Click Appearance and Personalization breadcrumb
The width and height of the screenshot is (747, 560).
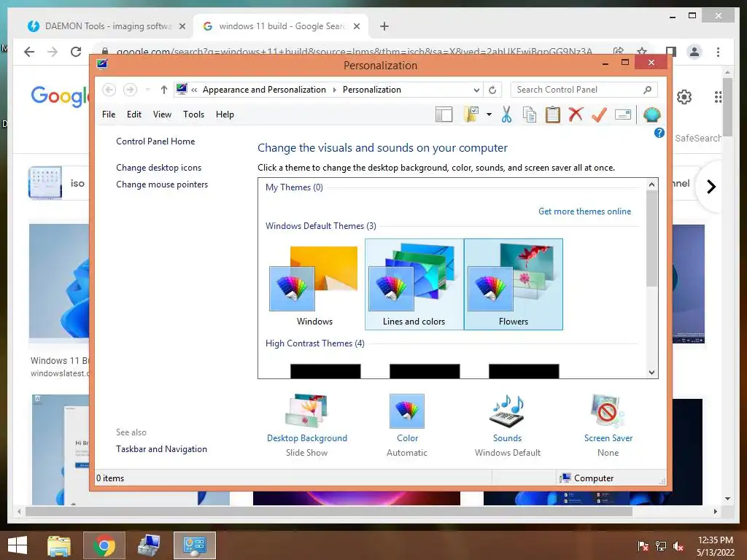[x=264, y=90]
